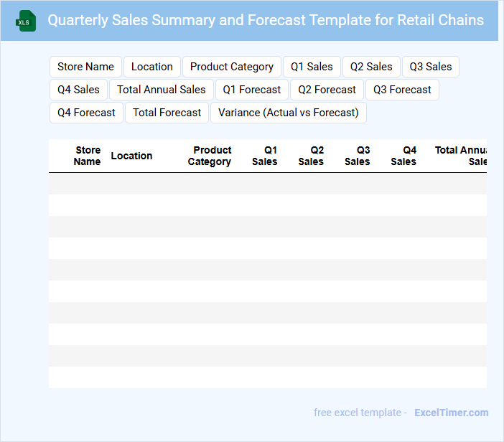The image size is (504, 442).
Task: Choose the Total Forecast tag
Action: [167, 113]
